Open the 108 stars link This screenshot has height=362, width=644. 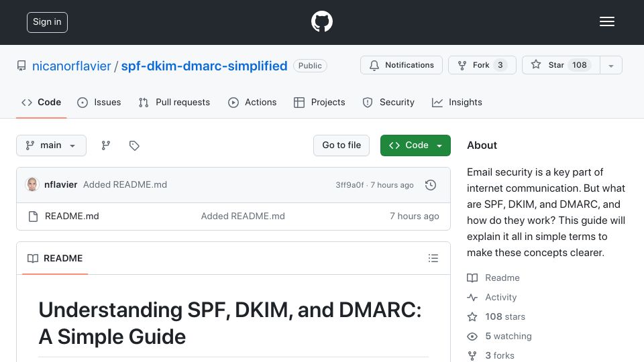[x=496, y=317]
